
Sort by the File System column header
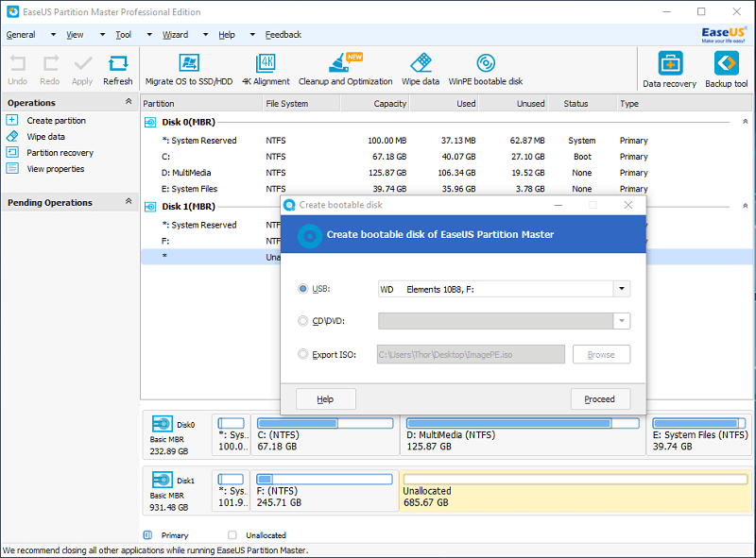click(301, 104)
